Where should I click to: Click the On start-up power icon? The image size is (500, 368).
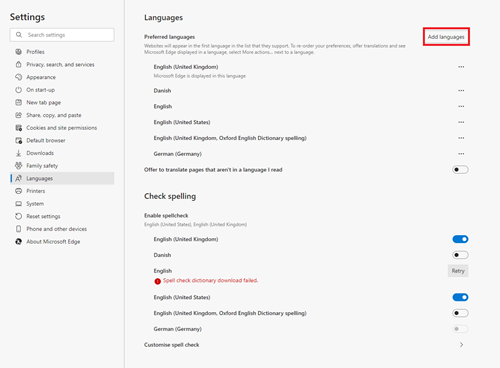(19, 90)
